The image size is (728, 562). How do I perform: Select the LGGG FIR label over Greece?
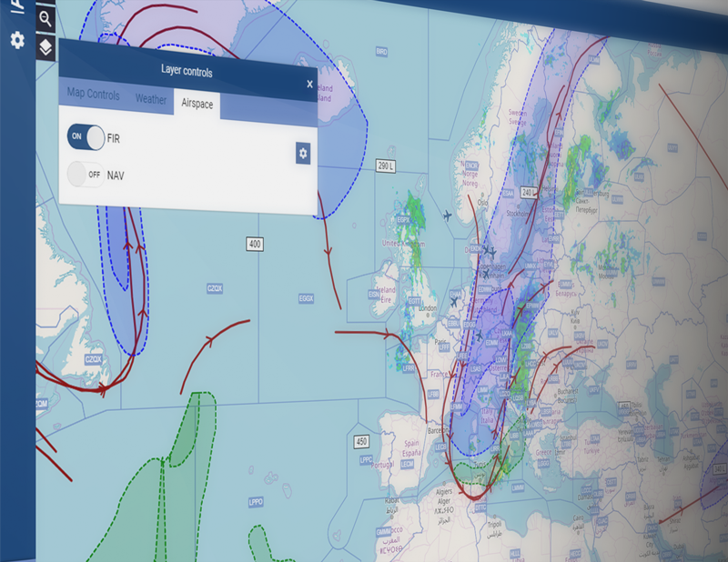543,463
